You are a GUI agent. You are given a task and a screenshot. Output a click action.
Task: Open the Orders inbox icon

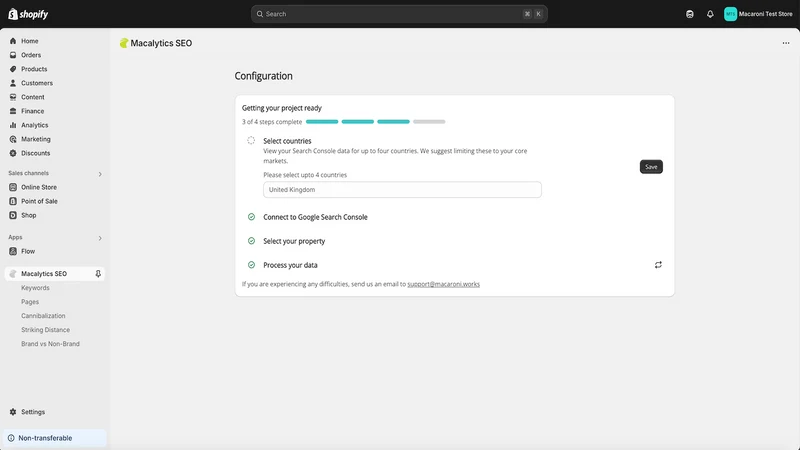pyautogui.click(x=13, y=55)
